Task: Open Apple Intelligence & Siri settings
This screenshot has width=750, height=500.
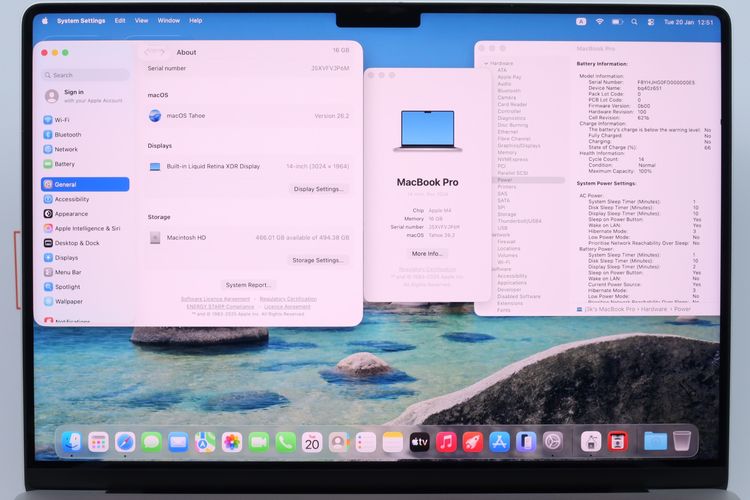Action: point(82,228)
